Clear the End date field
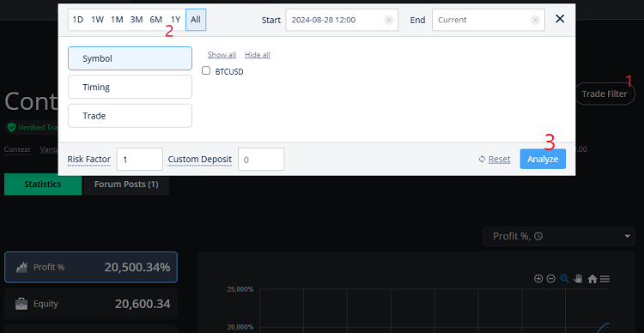 pyautogui.click(x=535, y=20)
